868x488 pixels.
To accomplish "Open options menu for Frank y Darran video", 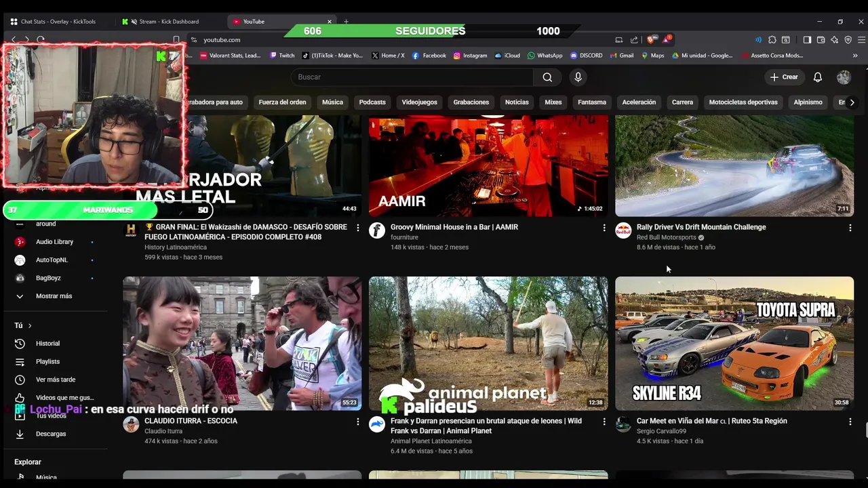I will (x=604, y=422).
